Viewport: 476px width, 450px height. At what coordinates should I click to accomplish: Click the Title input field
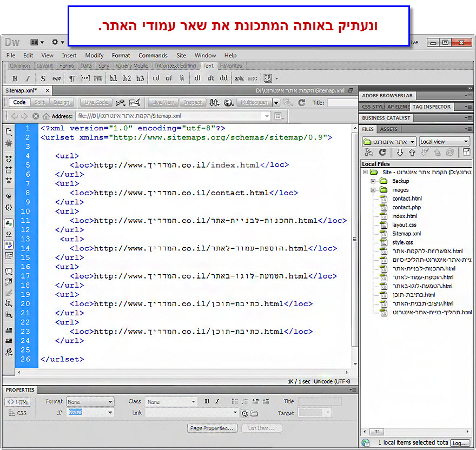[x=342, y=103]
